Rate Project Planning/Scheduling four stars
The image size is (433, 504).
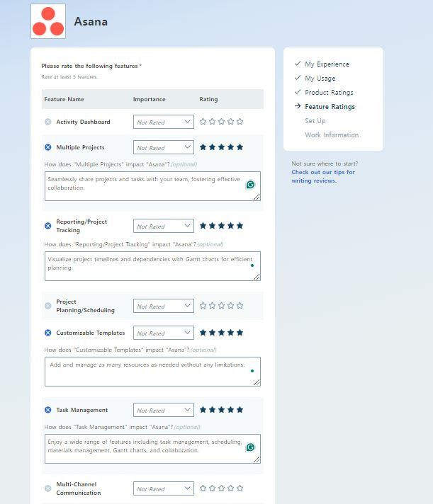230,305
